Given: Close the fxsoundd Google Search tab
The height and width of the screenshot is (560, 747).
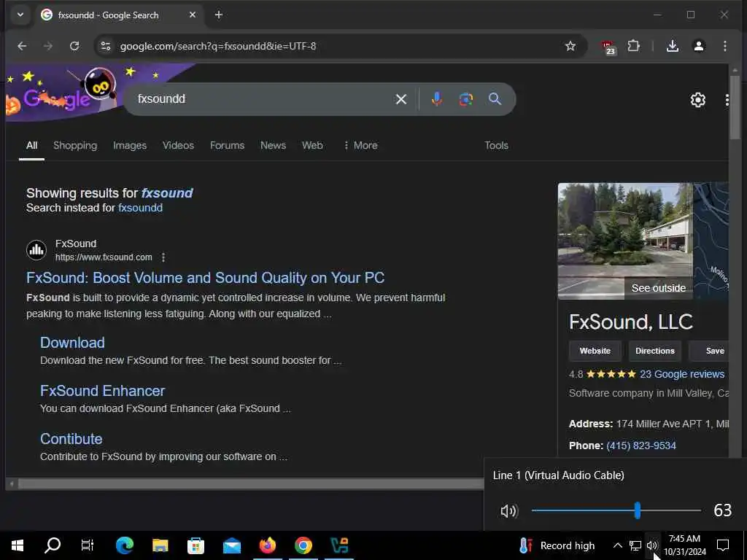Looking at the screenshot, I should (x=193, y=15).
